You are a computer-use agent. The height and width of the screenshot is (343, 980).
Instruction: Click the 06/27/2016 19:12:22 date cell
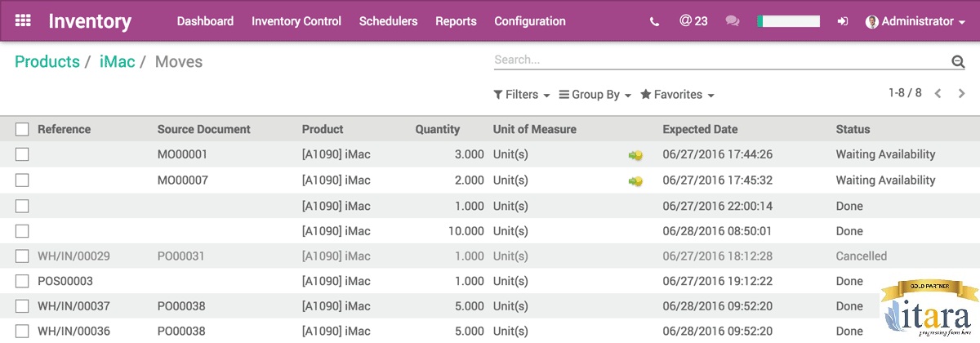pyautogui.click(x=718, y=281)
